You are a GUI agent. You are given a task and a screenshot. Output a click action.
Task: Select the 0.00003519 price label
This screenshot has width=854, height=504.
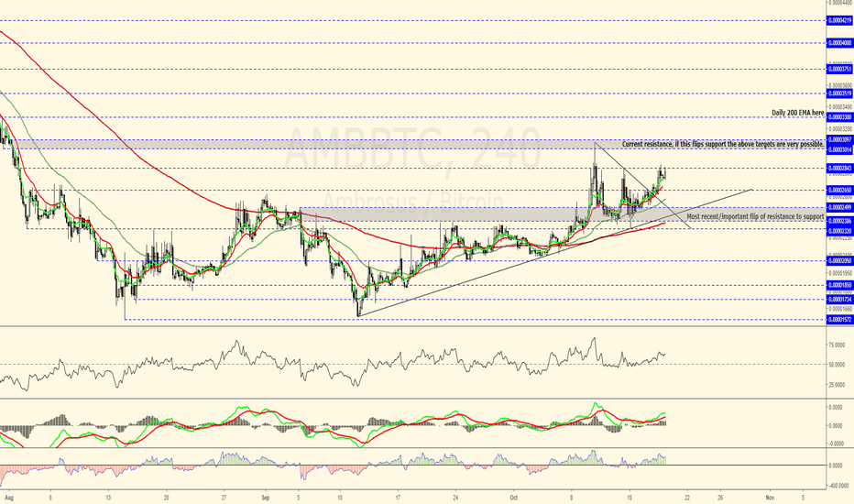pos(839,93)
